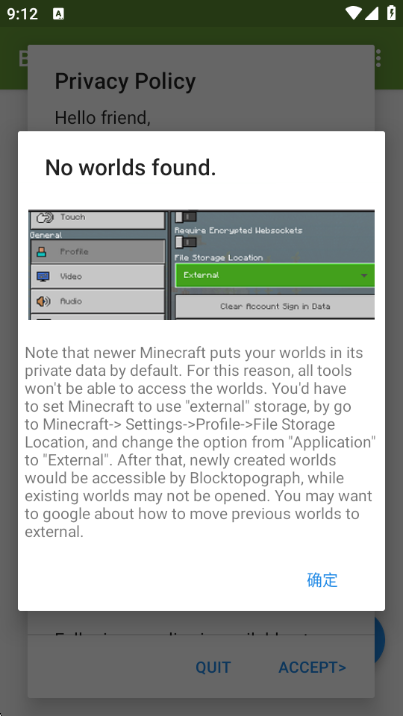The width and height of the screenshot is (403, 716).
Task: Click the arrow on the External dropdown
Action: 364,275
